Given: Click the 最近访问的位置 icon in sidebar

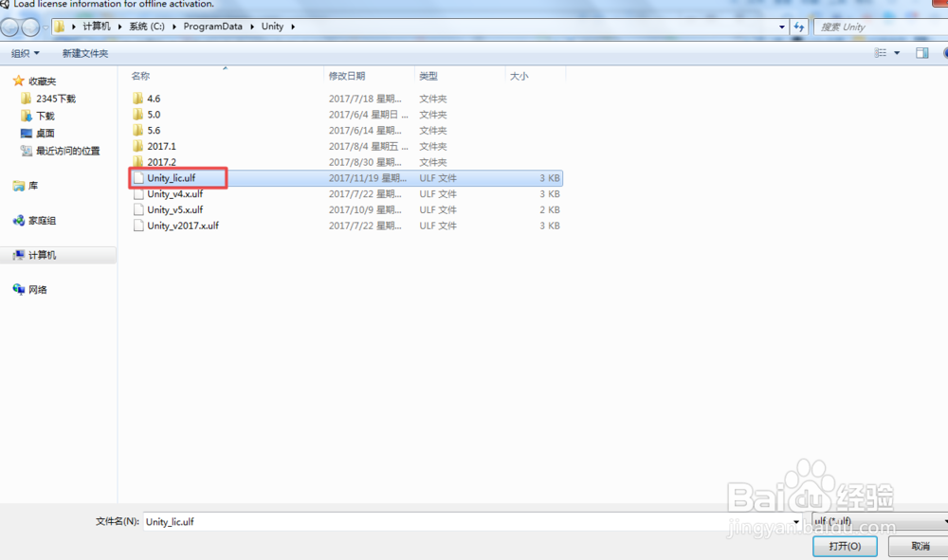Looking at the screenshot, I should 26,151.
